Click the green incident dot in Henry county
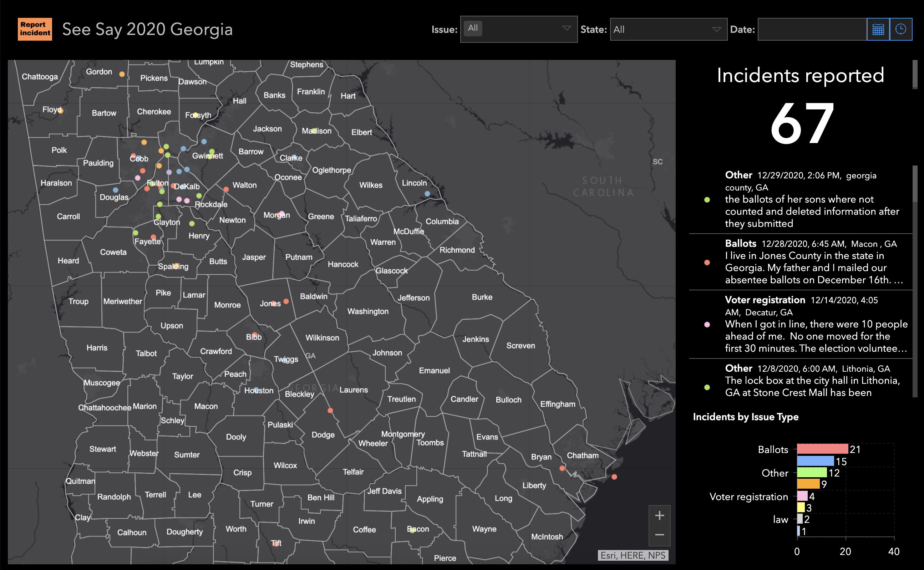The image size is (924, 570). 192,224
